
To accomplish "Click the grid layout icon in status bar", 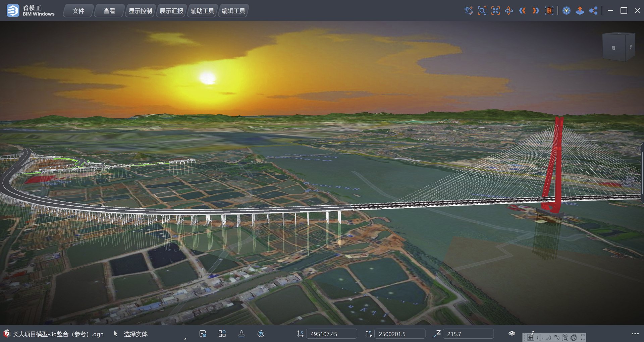I will pos(222,334).
